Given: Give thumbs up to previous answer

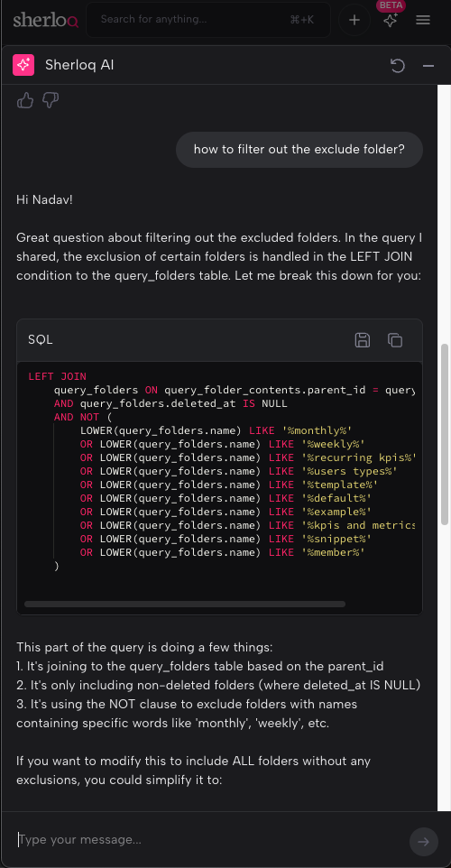Looking at the screenshot, I should (x=25, y=100).
